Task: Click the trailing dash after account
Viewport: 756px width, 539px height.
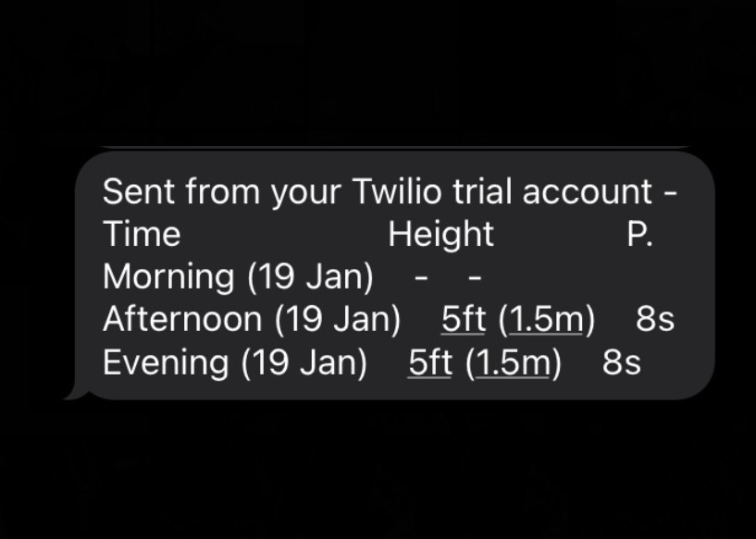Action: point(671,192)
